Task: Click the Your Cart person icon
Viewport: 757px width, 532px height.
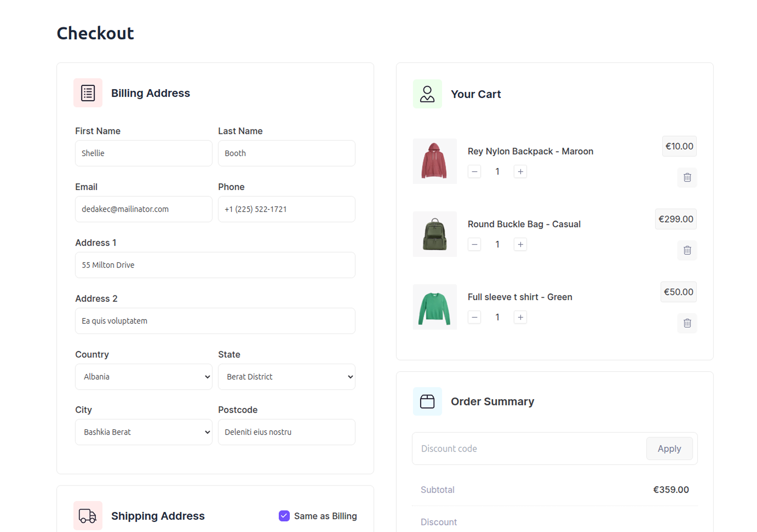Action: click(x=427, y=94)
